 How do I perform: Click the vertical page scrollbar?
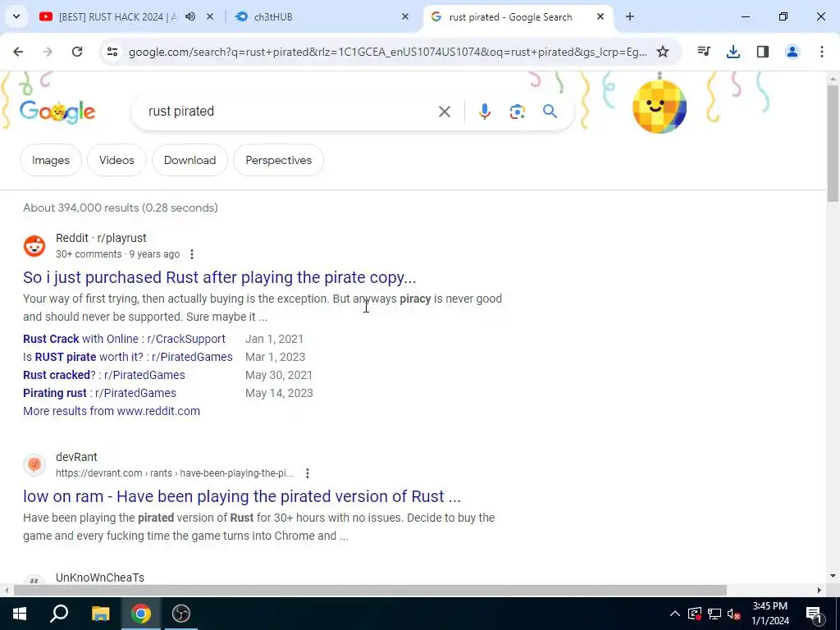pyautogui.click(x=833, y=143)
